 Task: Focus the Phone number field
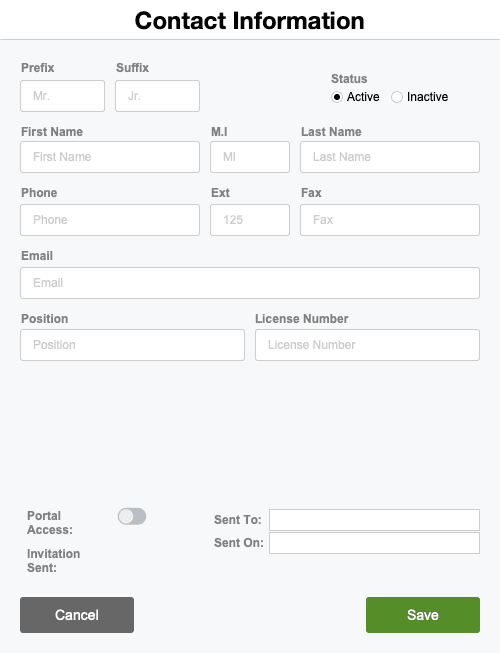110,219
